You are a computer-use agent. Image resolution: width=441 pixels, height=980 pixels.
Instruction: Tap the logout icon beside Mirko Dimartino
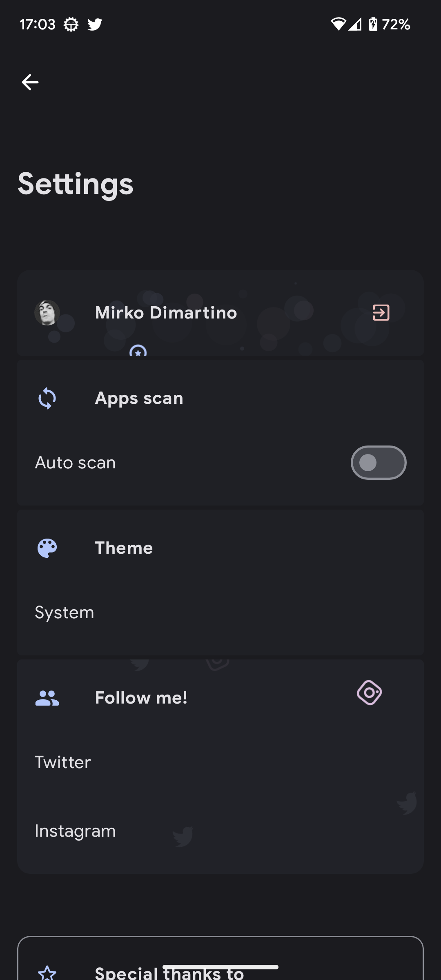(x=381, y=313)
